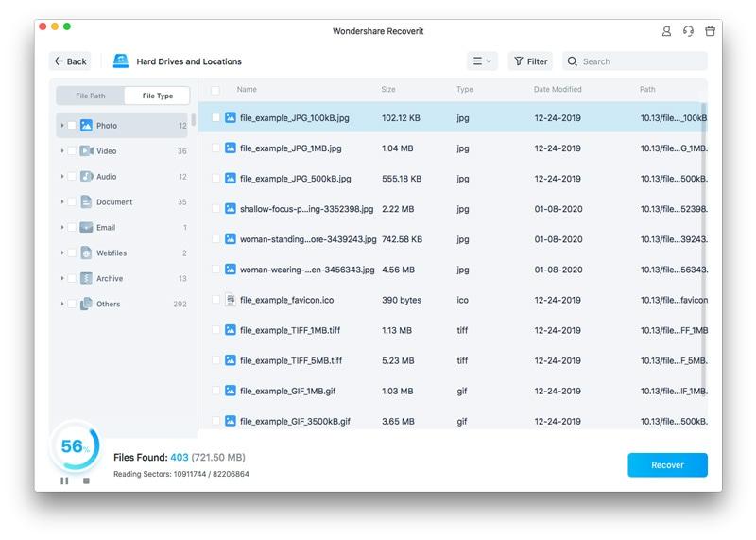
Task: Click image icon of file_example_JPG_100kB.jpg
Action: click(231, 117)
